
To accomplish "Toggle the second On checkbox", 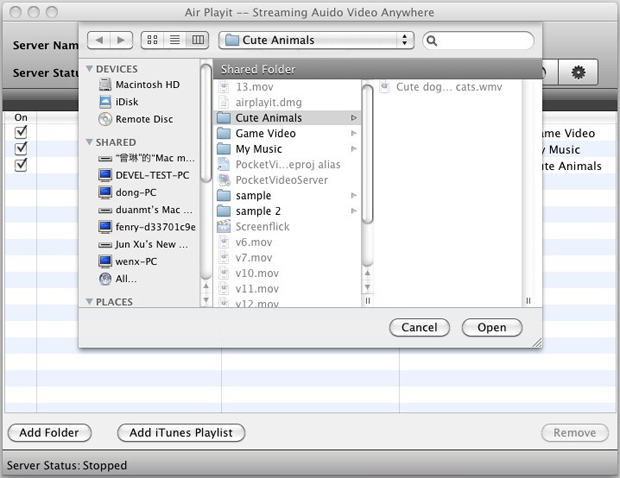I will click(21, 148).
